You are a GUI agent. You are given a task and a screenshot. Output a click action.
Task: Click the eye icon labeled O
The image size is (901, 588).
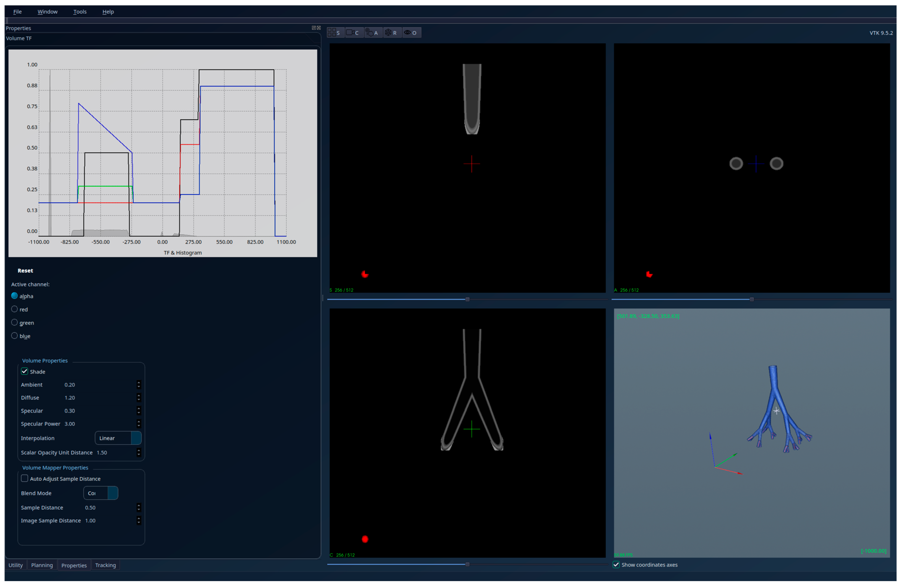click(x=411, y=33)
